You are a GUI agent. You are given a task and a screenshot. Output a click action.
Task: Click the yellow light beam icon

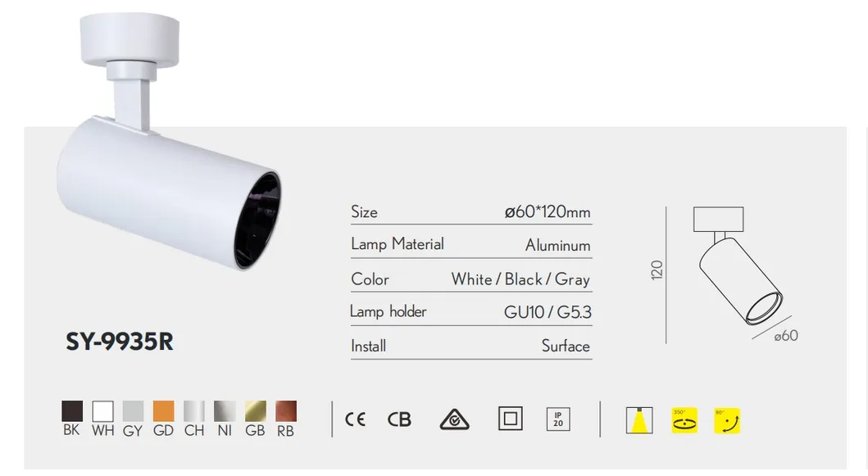pyautogui.click(x=639, y=420)
